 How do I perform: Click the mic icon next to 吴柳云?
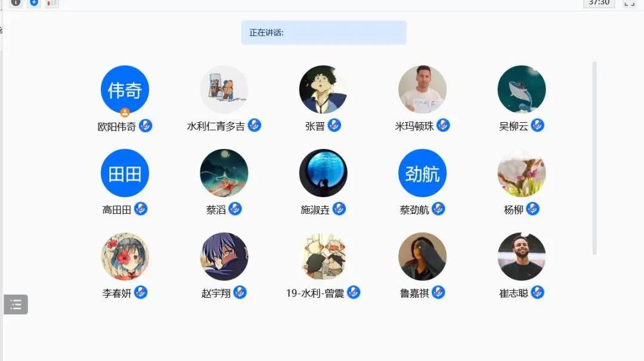(x=538, y=125)
